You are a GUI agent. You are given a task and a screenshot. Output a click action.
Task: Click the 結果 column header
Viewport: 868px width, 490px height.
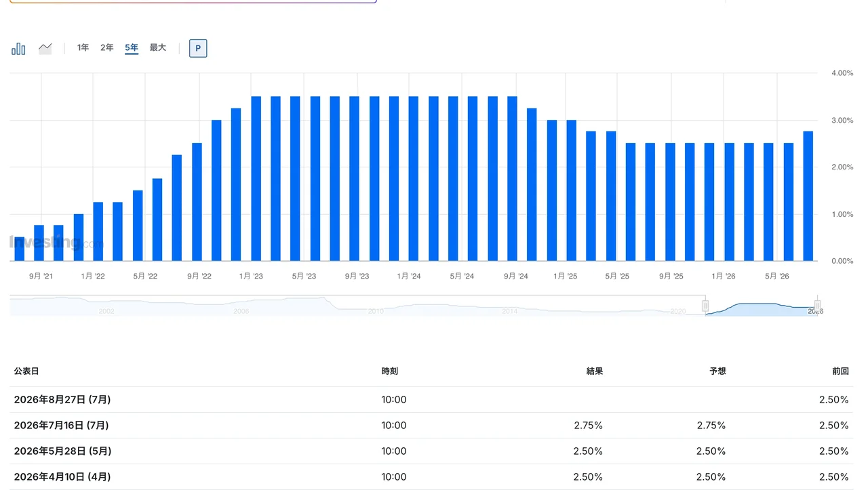click(595, 371)
